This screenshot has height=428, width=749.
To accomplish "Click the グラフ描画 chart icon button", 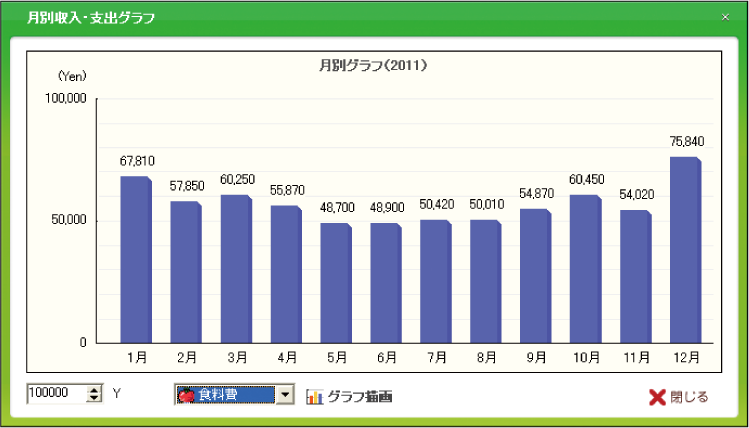I will point(349,396).
